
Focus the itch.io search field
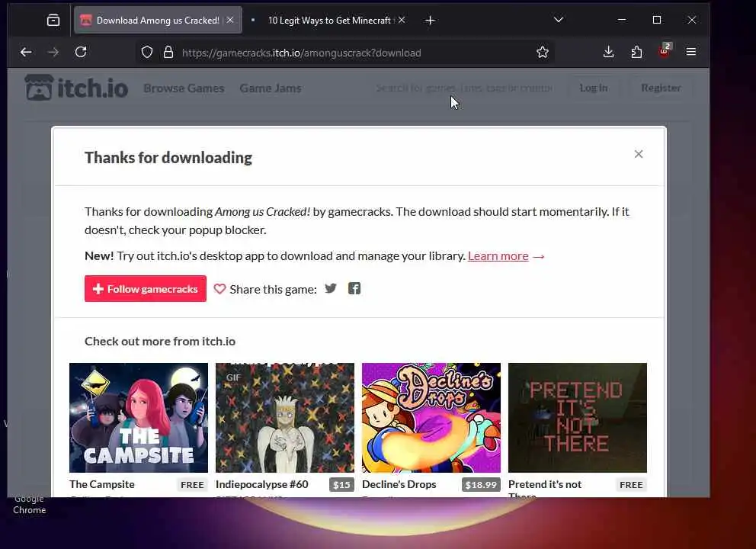pos(464,88)
